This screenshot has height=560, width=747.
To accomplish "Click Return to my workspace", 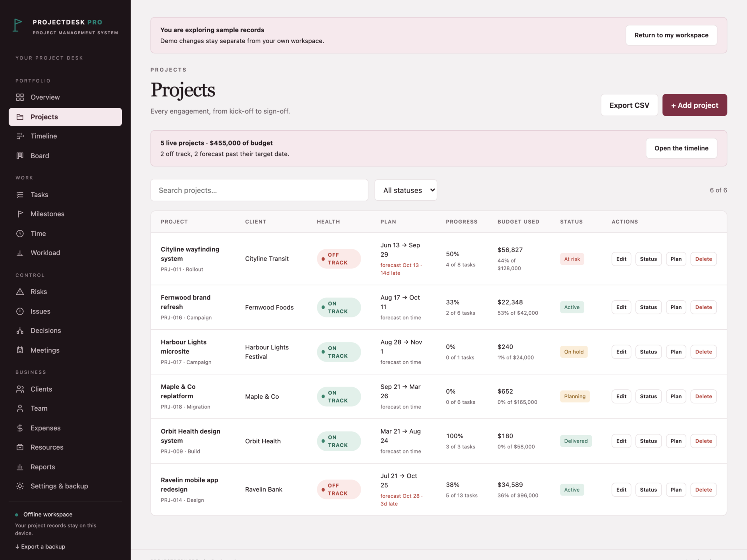I will click(671, 35).
